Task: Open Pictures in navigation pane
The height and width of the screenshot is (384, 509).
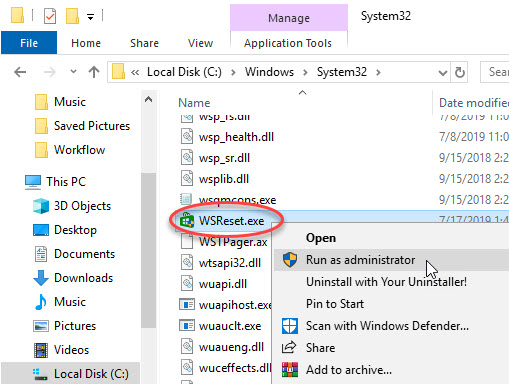Action: (x=64, y=326)
